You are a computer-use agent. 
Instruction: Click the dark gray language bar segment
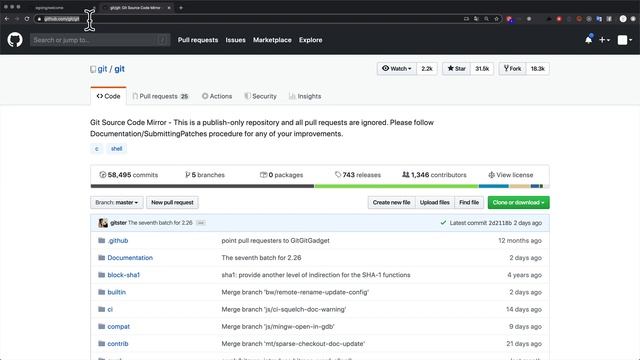202,186
